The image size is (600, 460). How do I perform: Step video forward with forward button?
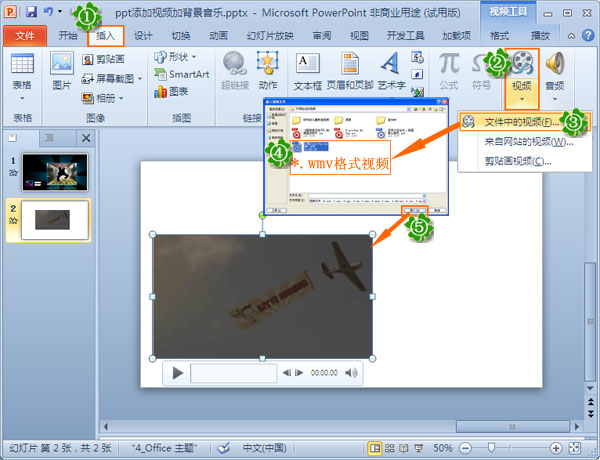299,373
